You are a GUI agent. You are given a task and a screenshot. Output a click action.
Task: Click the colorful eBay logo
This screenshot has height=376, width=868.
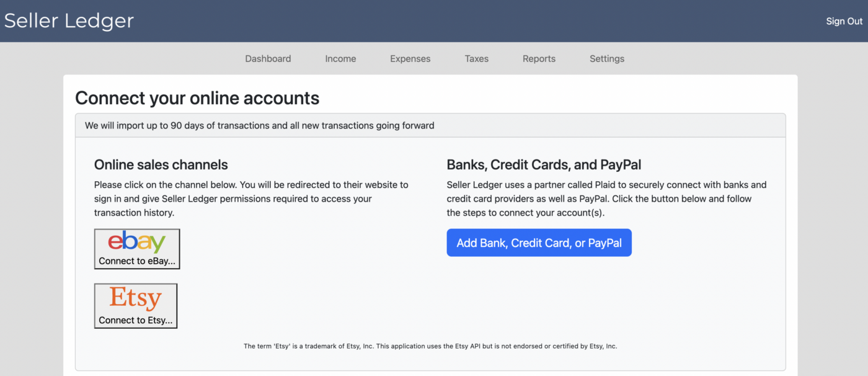(136, 242)
